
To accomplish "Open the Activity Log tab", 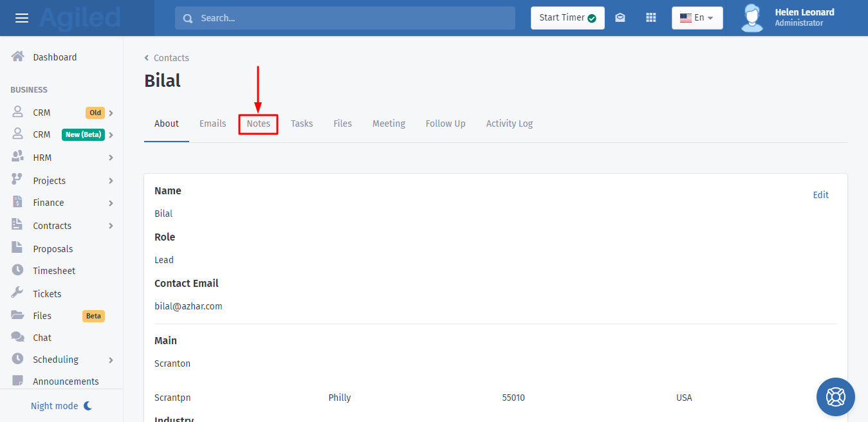I will click(x=509, y=124).
